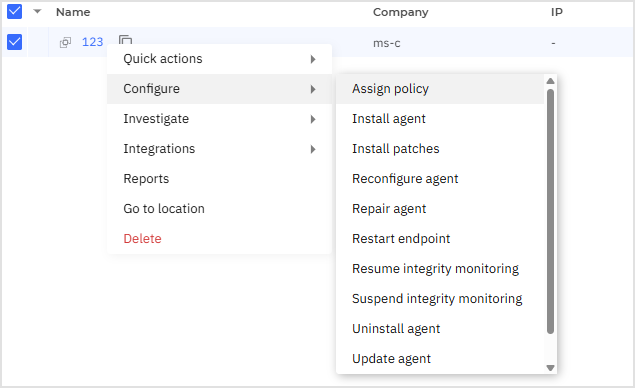Image resolution: width=635 pixels, height=388 pixels.
Task: Open the Configure submenu
Action: point(219,89)
